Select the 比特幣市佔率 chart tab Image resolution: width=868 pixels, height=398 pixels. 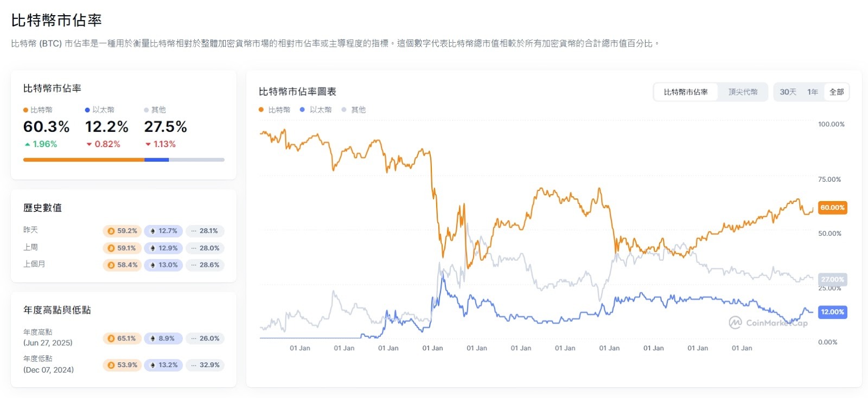pos(685,92)
